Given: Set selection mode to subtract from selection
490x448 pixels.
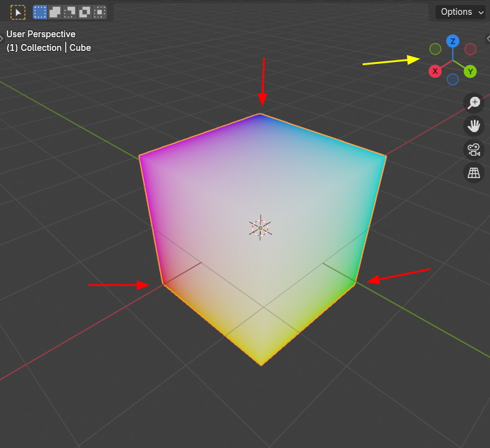Looking at the screenshot, I should [69, 12].
